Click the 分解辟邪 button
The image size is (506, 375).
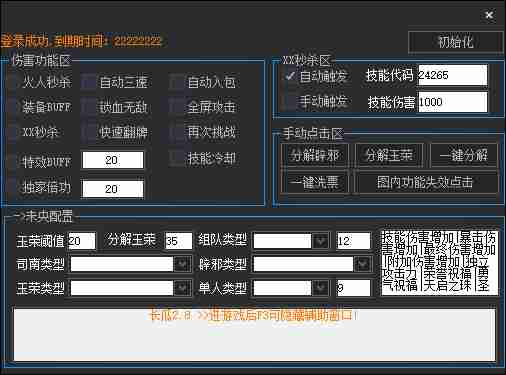(315, 155)
